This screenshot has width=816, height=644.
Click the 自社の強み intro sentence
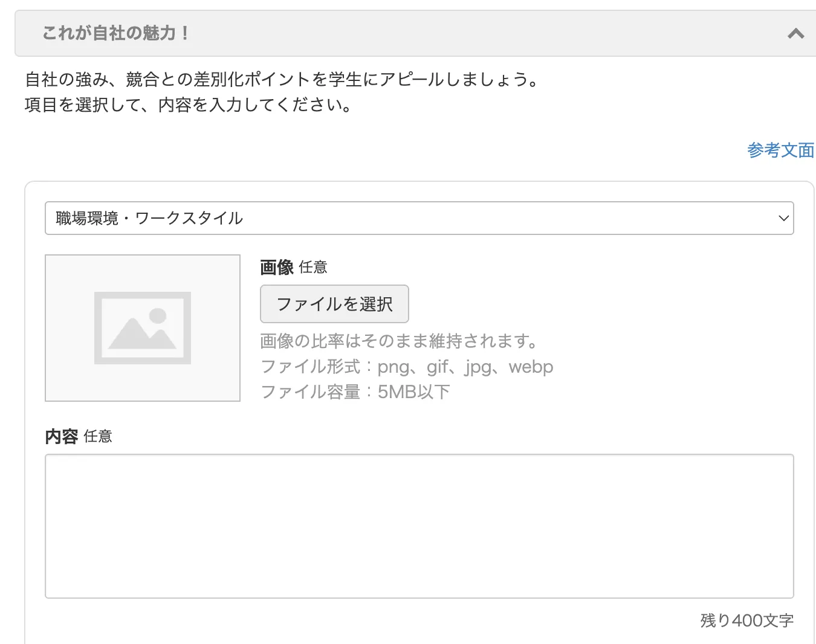282,79
